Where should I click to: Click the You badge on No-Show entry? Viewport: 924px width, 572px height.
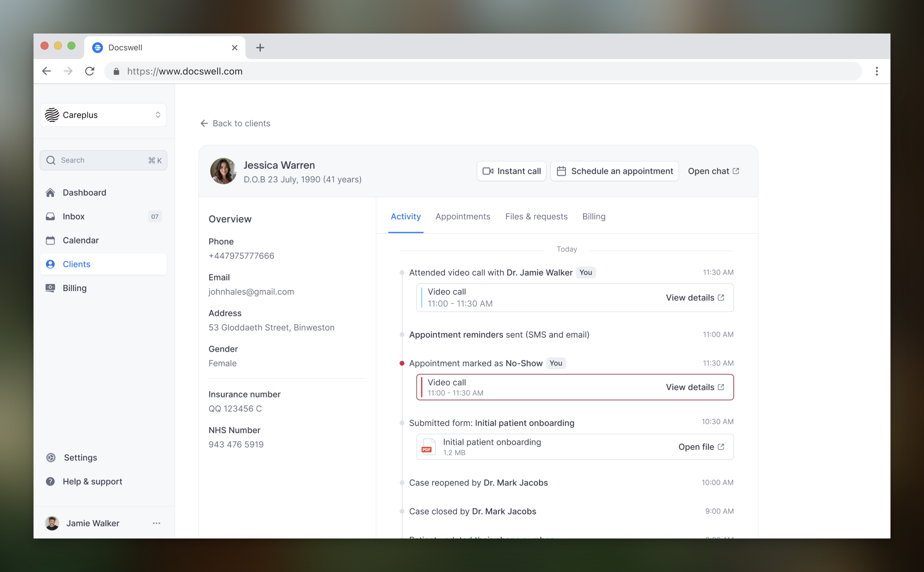[x=556, y=363]
